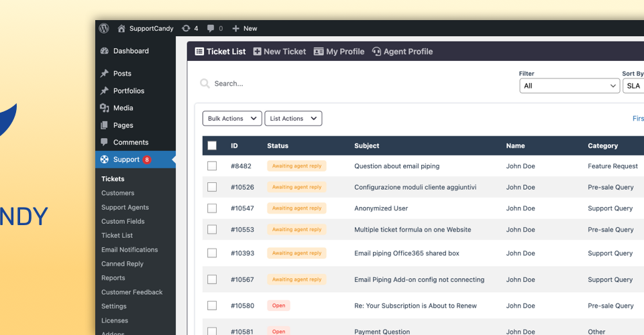Open the Agent Profile tab
This screenshot has height=335, width=644.
point(402,52)
